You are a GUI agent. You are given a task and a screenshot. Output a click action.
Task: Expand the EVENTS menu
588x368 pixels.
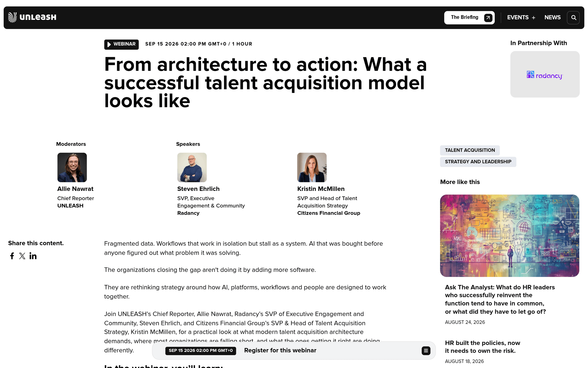[521, 18]
